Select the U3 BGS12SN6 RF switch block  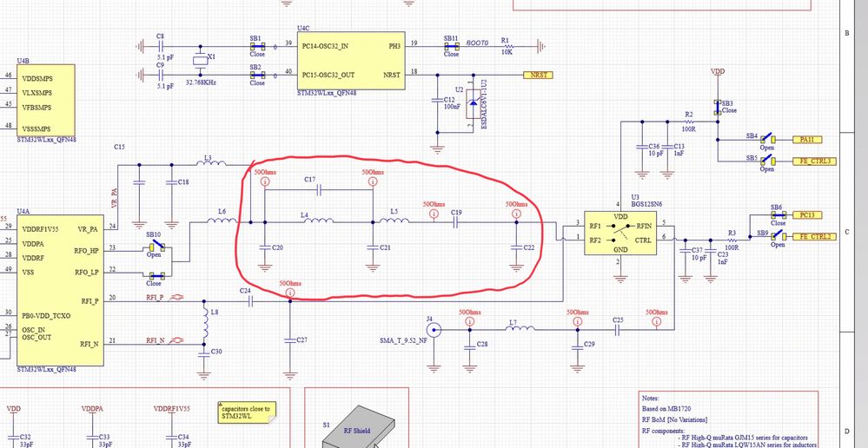point(620,233)
